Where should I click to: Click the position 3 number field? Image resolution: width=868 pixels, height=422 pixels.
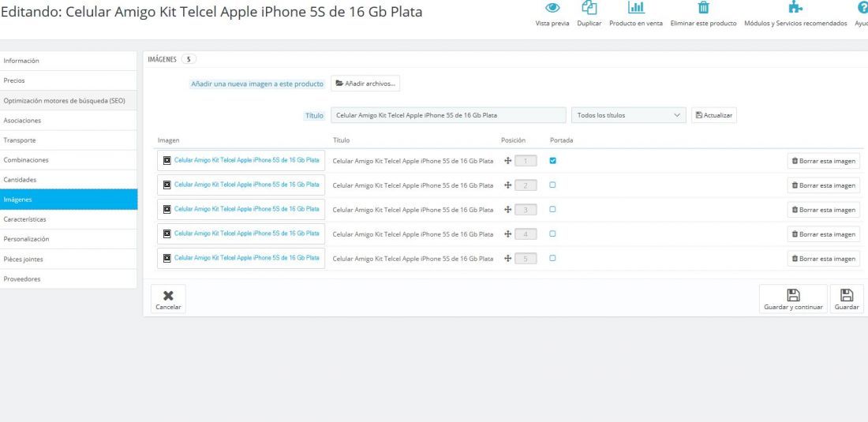click(526, 210)
